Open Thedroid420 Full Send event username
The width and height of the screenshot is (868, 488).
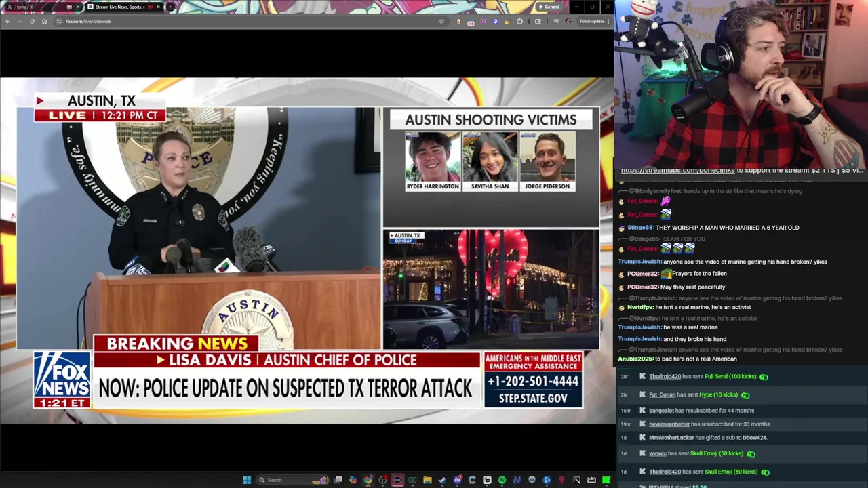pyautogui.click(x=665, y=376)
